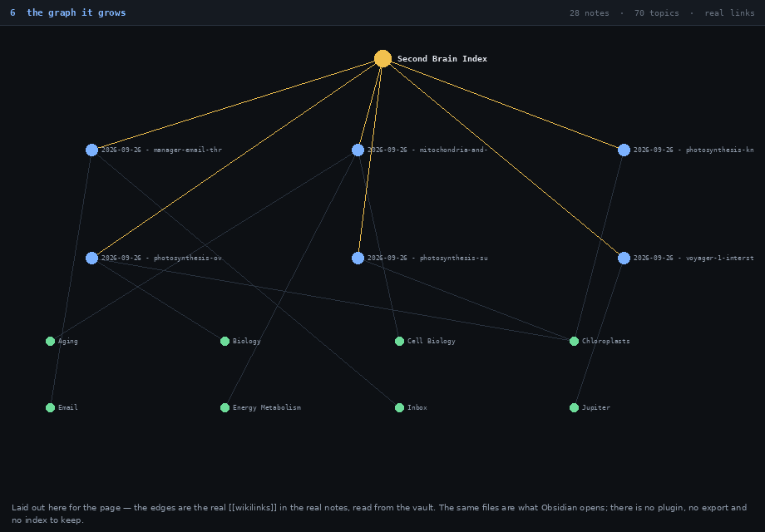
Task: Click the "Second Brain Index" label text
Action: pyautogui.click(x=442, y=58)
